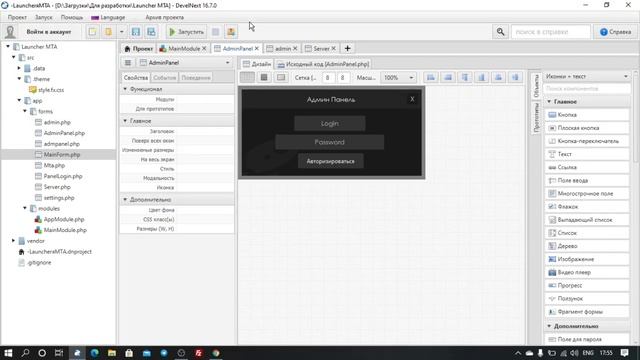Open the Запуск menu
640x360 pixels.
click(x=44, y=18)
